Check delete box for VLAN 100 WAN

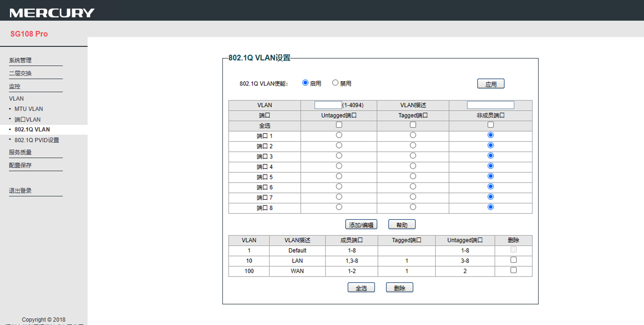point(513,270)
